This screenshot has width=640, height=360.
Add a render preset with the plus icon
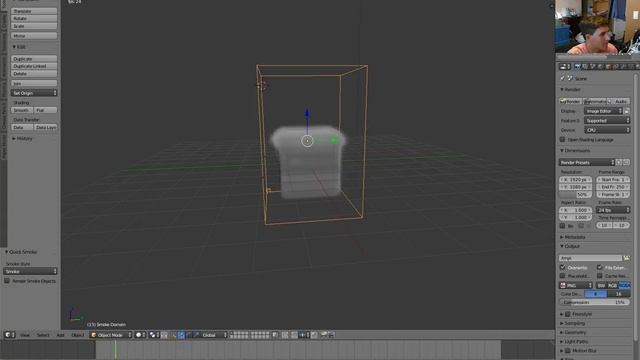(x=619, y=162)
